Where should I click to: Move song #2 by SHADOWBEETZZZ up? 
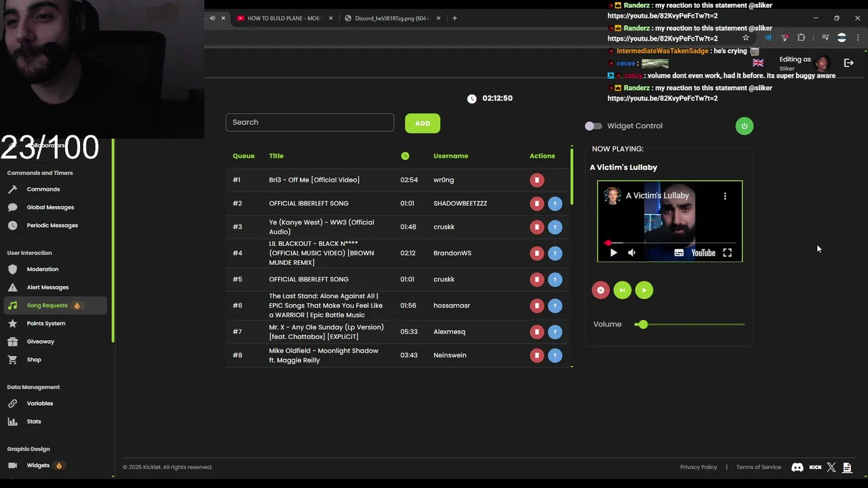coord(555,203)
